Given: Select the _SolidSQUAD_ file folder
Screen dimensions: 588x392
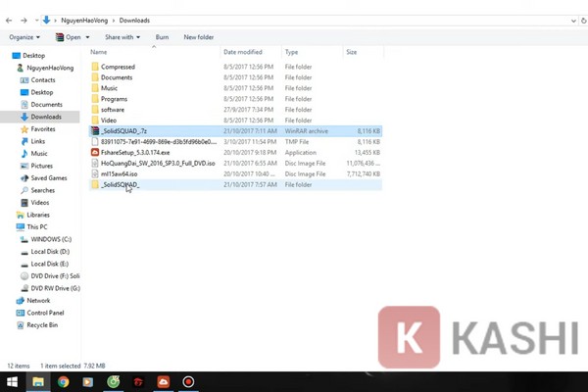Looking at the screenshot, I should pos(235,184).
